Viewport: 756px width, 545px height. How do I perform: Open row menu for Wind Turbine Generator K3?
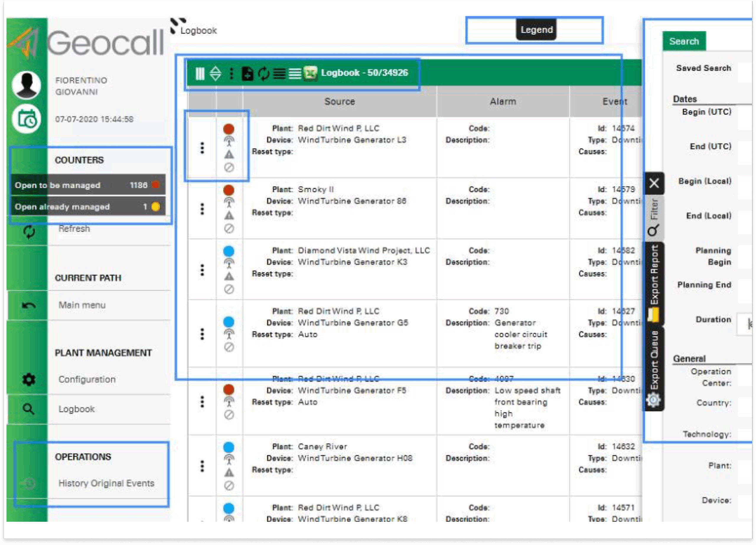tap(202, 270)
